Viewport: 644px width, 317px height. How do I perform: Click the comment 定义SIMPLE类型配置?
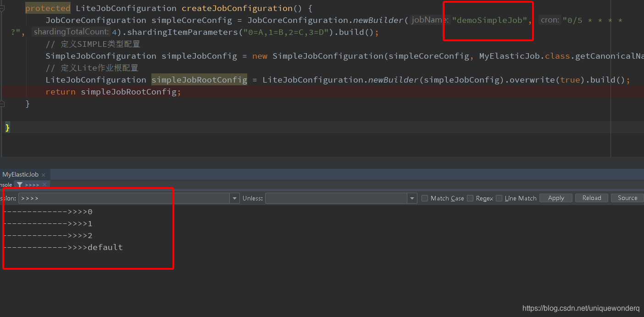click(93, 44)
